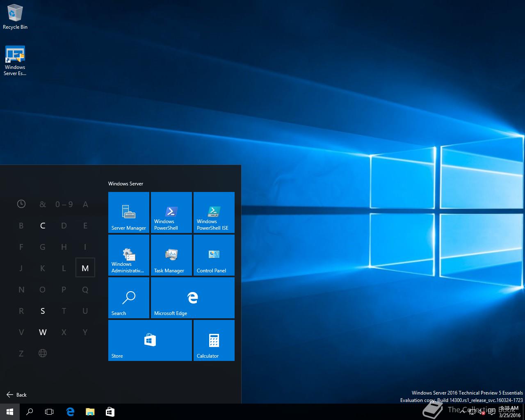Click letter P in the index

pos(64,289)
